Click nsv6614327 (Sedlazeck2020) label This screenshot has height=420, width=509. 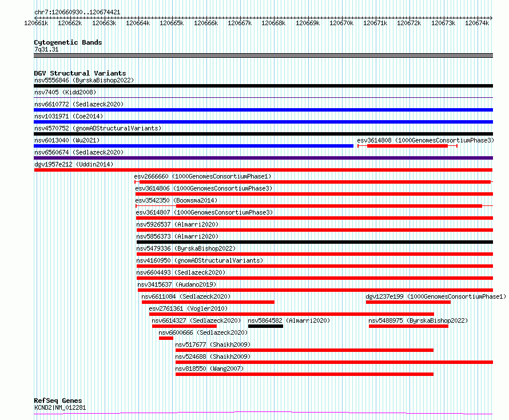point(196,320)
